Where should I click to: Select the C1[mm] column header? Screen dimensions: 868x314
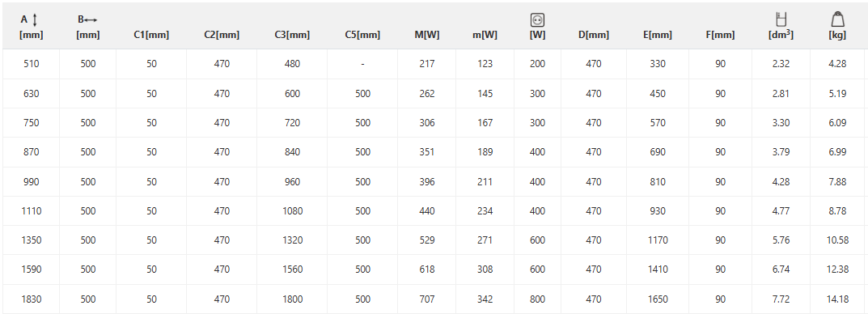pos(151,35)
